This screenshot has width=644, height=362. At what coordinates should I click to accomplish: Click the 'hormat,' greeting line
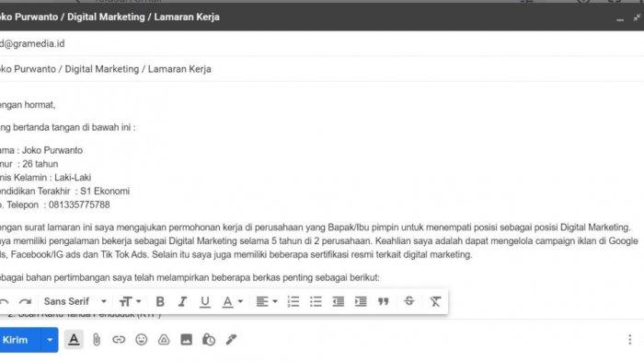pos(28,105)
